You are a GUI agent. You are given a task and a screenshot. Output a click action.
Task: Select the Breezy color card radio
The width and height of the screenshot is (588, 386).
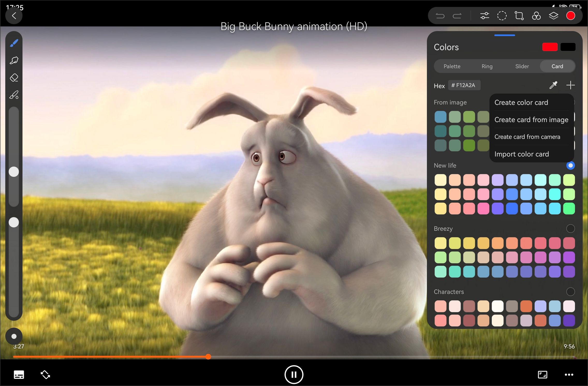click(x=570, y=229)
